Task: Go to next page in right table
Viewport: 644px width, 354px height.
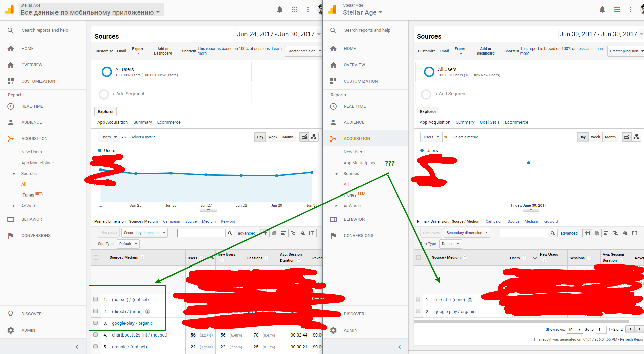Action: [x=639, y=329]
